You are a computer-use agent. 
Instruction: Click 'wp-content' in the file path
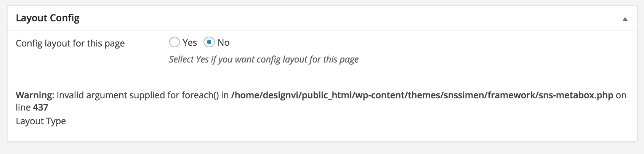click(379, 95)
